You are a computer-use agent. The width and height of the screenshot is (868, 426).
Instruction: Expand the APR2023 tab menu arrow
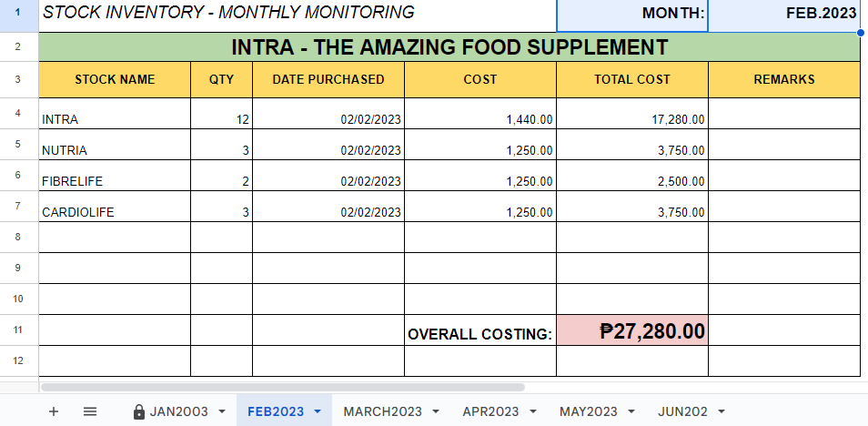532,411
